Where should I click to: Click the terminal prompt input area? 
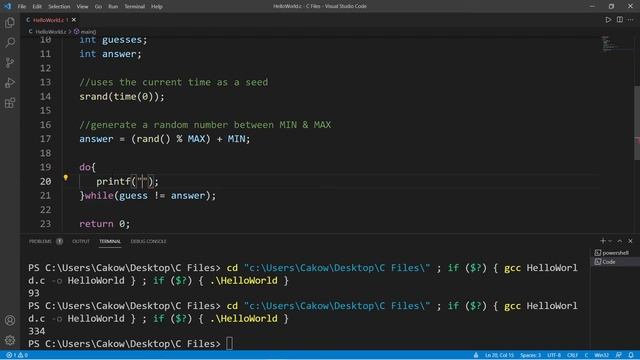coord(229,344)
